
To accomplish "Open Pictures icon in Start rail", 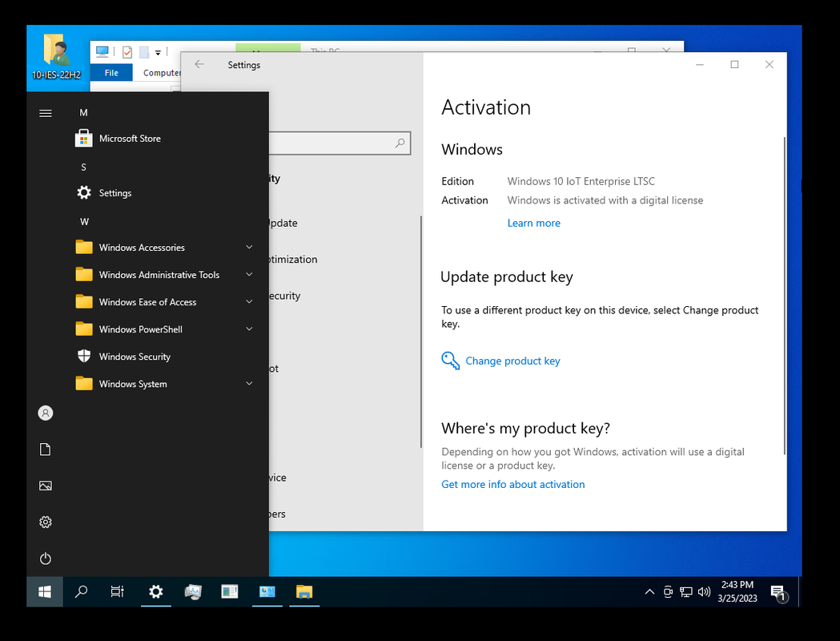I will coord(46,486).
